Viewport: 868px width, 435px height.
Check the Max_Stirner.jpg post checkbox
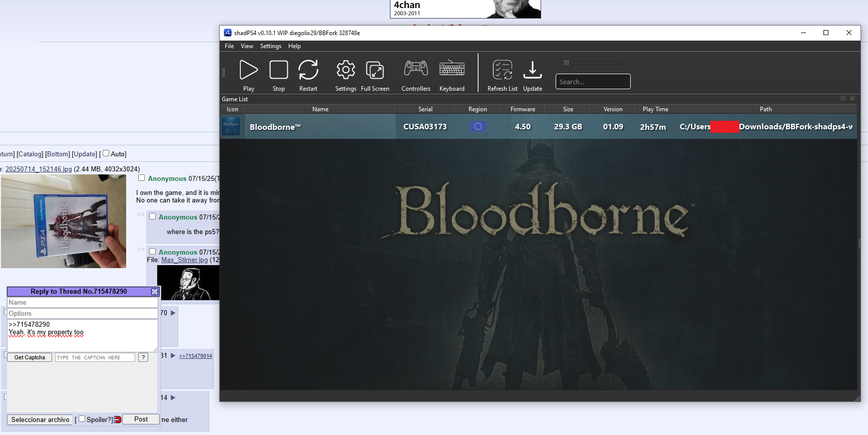[x=152, y=252]
